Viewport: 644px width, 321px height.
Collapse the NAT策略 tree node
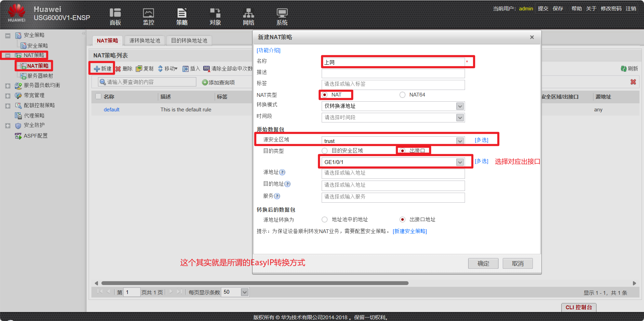(x=8, y=55)
